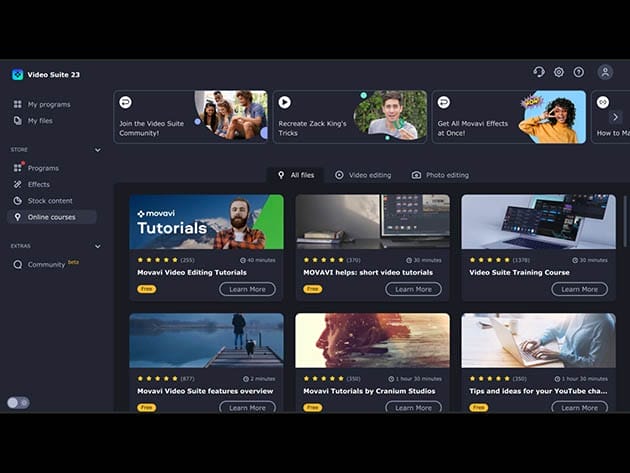
Task: Click Learn More for Video Suite Training Course
Action: point(579,289)
